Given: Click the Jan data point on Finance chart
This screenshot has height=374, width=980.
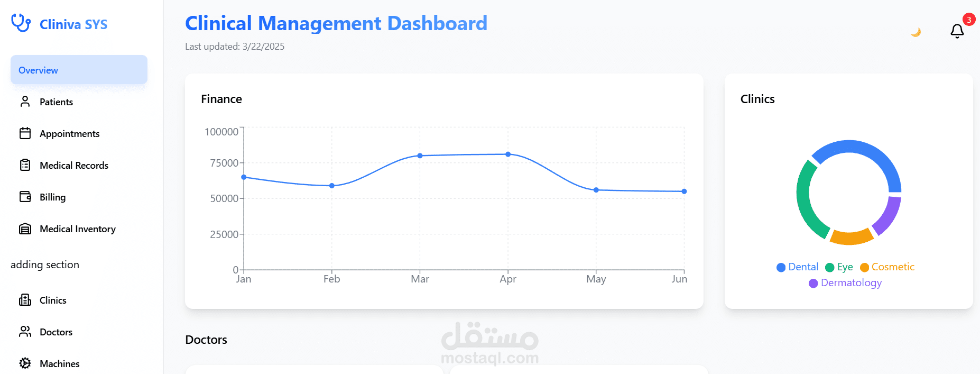Looking at the screenshot, I should pyautogui.click(x=244, y=177).
